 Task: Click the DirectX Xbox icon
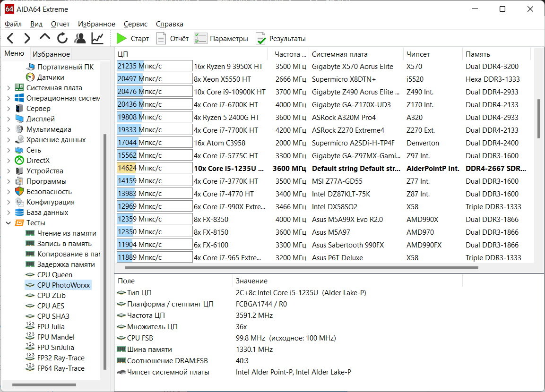click(x=19, y=161)
